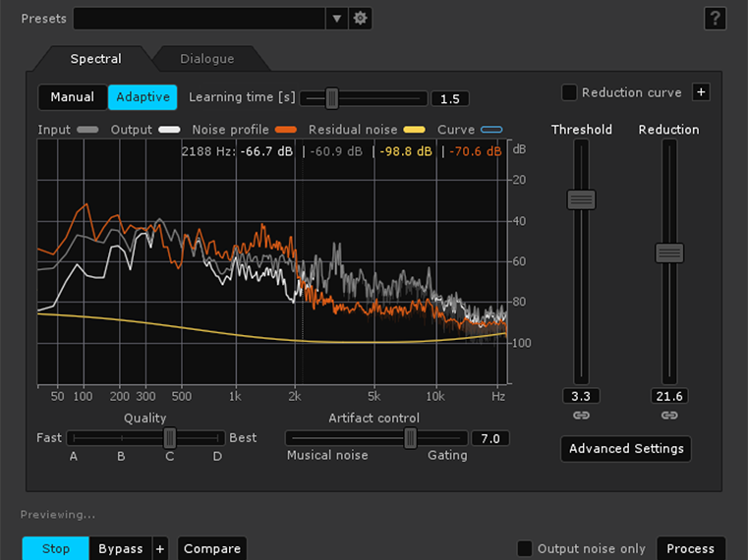Click the link icon under Threshold
748x560 pixels.
[x=581, y=416]
